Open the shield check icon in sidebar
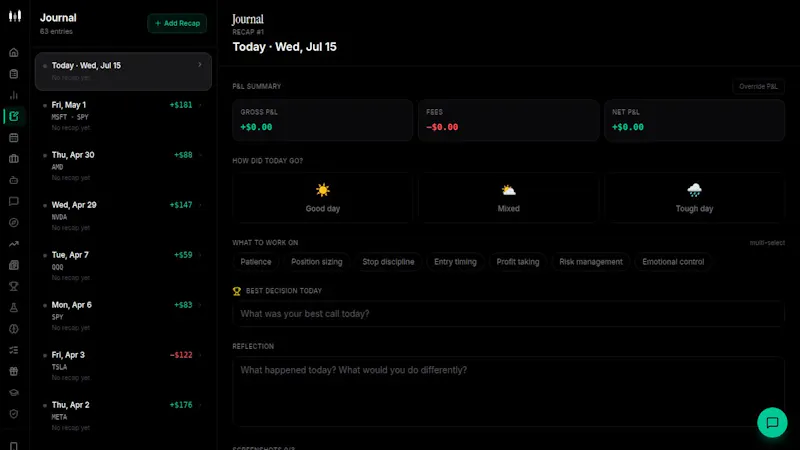 tap(14, 414)
